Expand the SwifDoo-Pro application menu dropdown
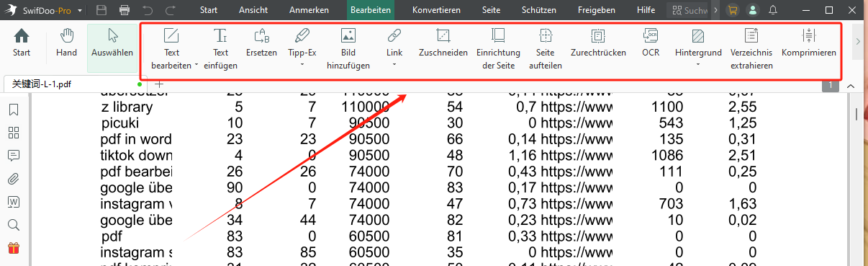This screenshot has width=868, height=266. coord(79,11)
